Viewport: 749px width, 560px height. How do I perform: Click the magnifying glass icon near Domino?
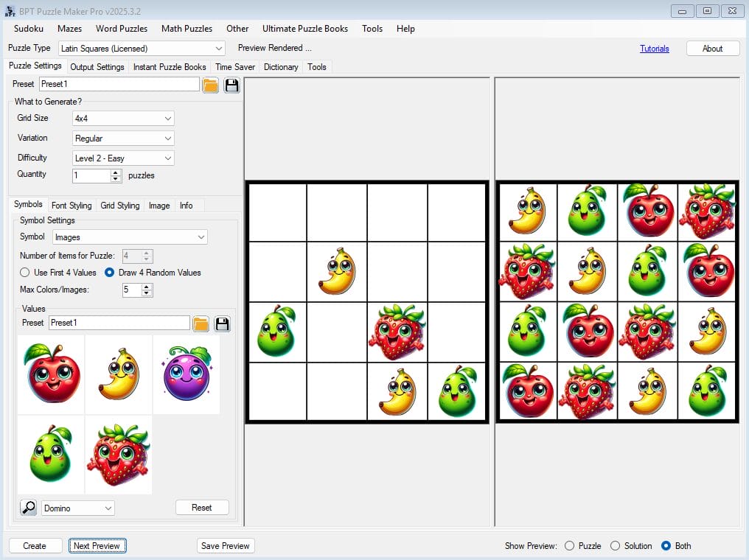coord(28,508)
